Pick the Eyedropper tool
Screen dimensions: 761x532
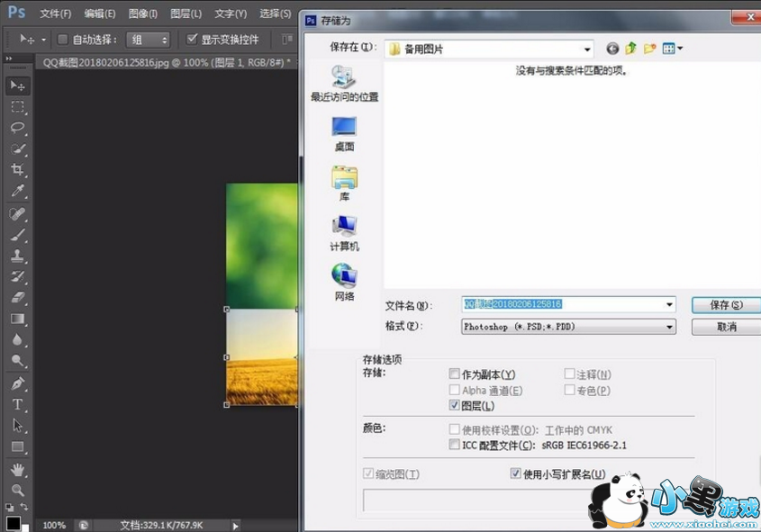17,192
